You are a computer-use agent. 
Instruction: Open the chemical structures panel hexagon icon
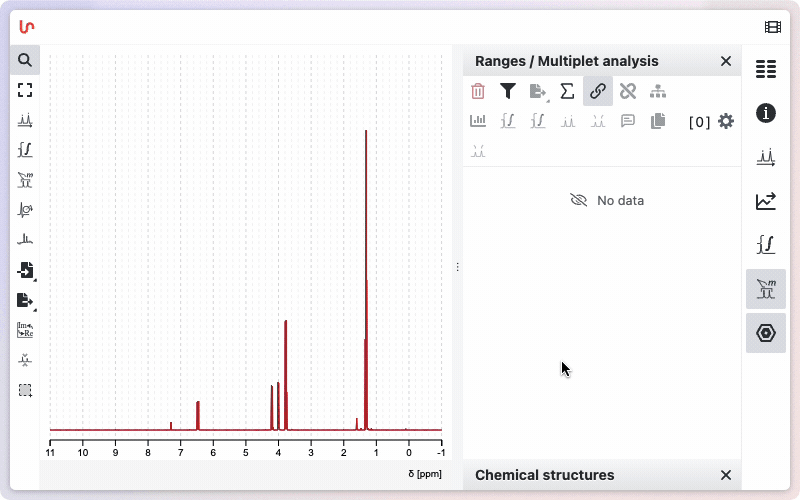(766, 333)
